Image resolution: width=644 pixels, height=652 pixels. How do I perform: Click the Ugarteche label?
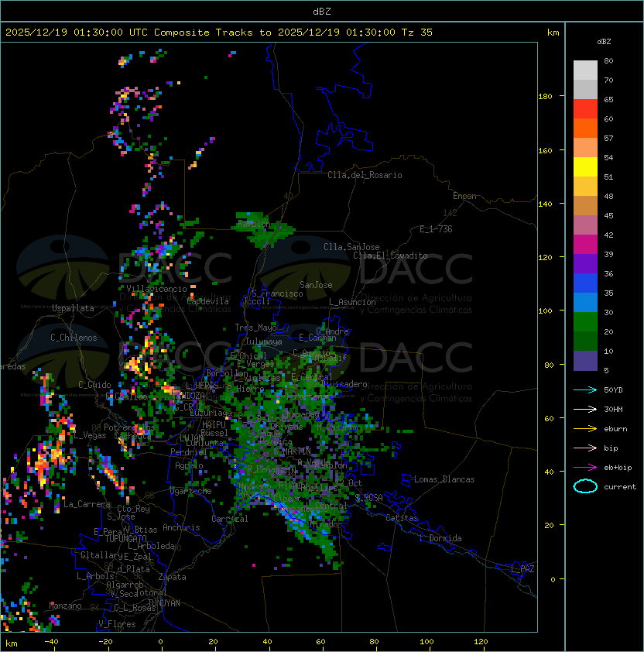tap(191, 491)
